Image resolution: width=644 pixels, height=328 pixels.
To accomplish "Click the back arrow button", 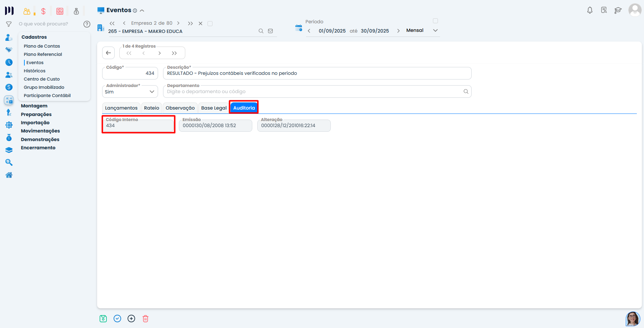I will pos(108,53).
